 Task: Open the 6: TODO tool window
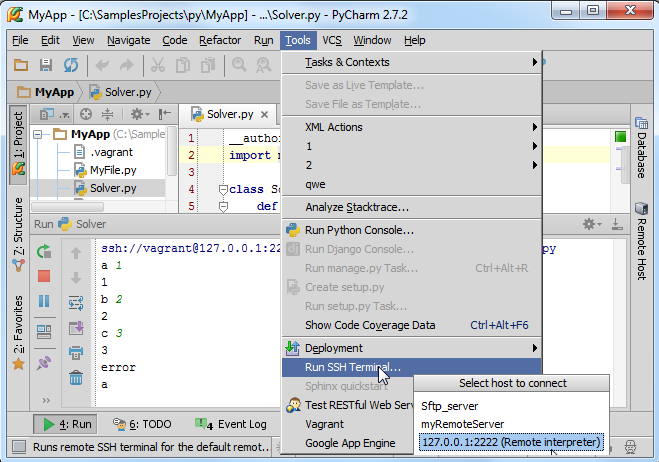tap(142, 424)
